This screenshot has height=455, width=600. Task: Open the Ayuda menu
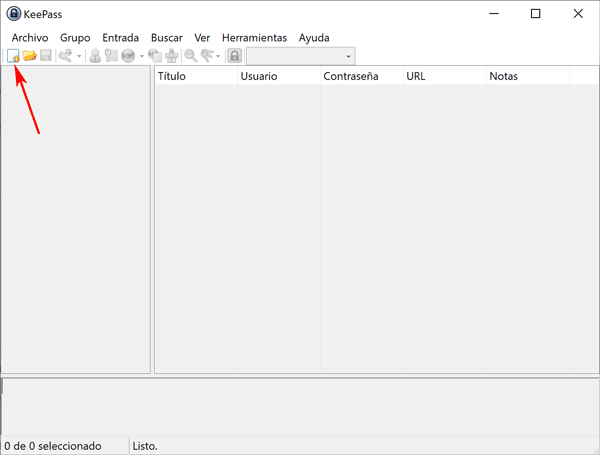[x=314, y=38]
